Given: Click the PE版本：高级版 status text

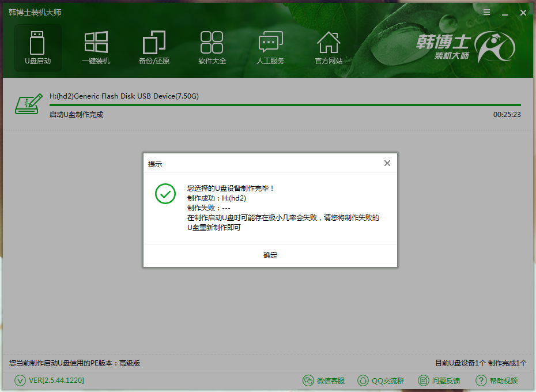Looking at the screenshot, I should (74, 363).
